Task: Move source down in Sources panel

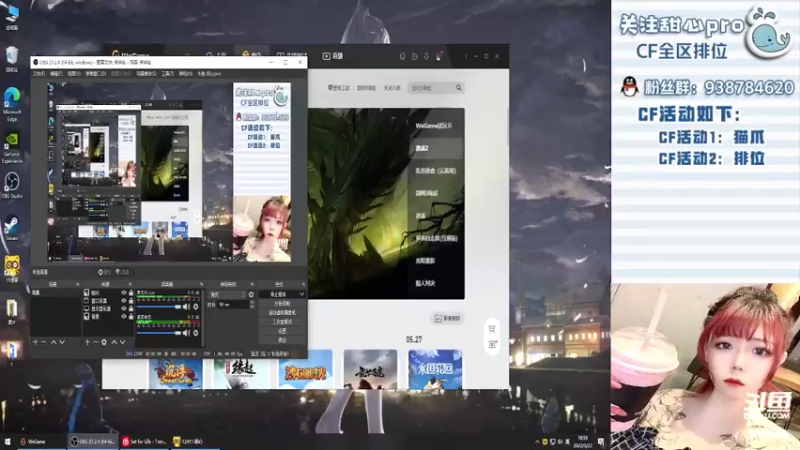Action: [x=122, y=342]
